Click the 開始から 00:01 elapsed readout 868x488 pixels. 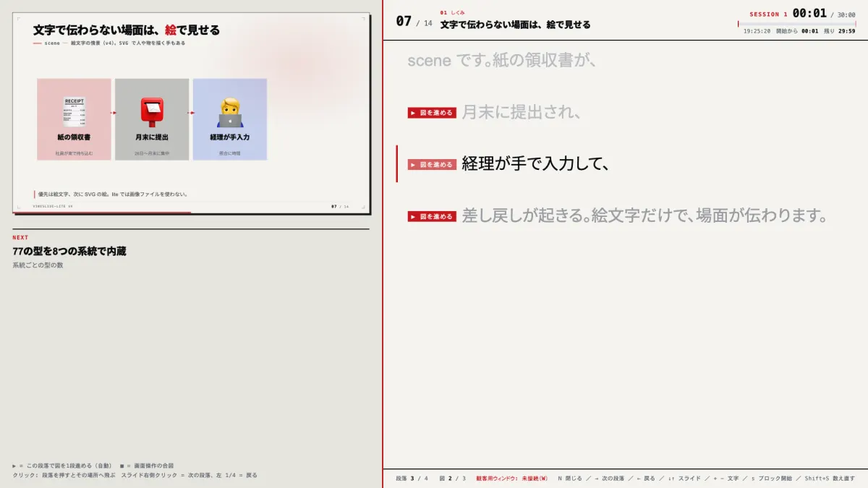(x=797, y=31)
